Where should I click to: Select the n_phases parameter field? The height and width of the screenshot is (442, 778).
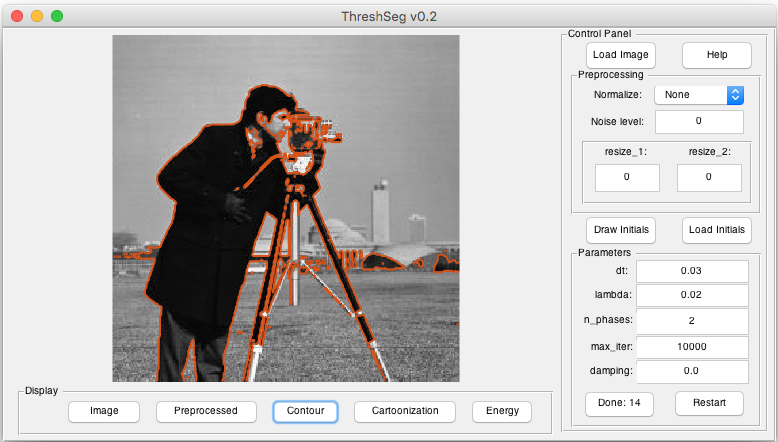point(692,321)
